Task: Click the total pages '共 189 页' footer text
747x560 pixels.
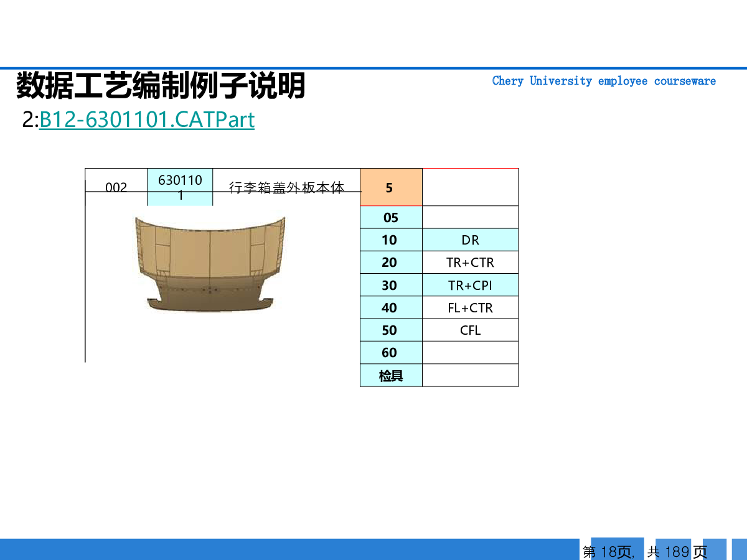Action: coord(677,551)
